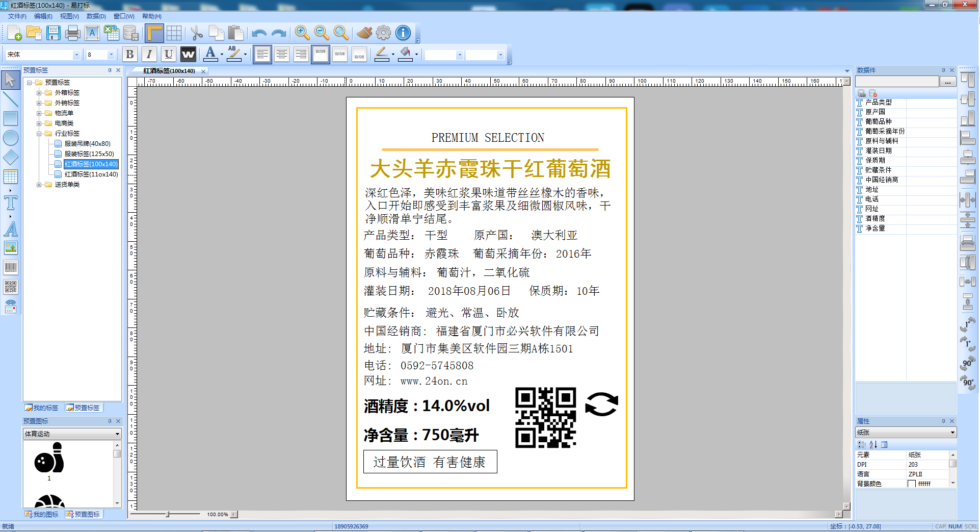Toggle bold formatting

pos(129,54)
